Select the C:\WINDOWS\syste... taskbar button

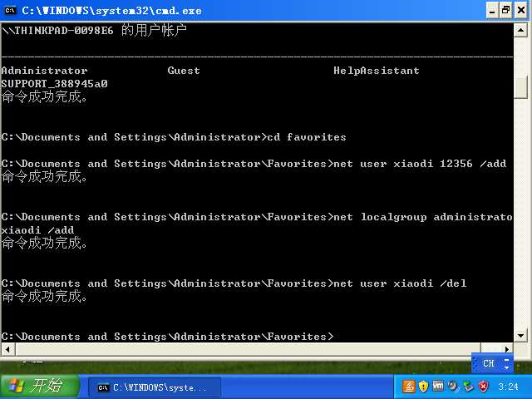tap(155, 387)
